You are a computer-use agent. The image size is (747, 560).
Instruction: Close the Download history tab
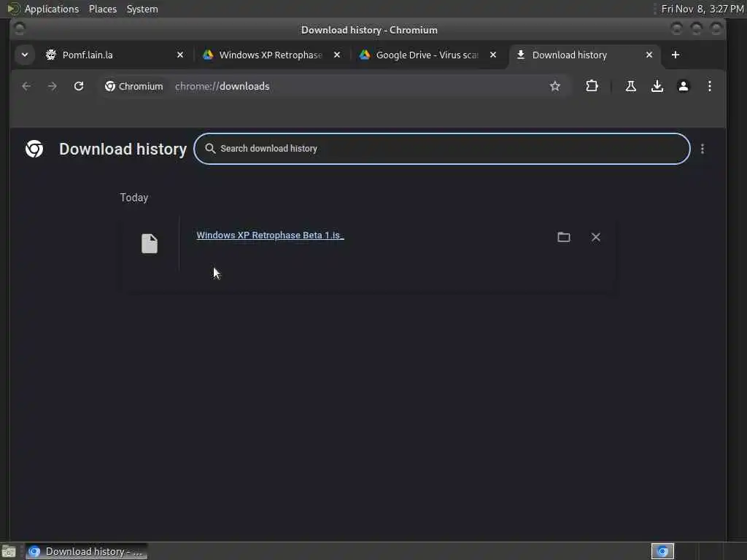[x=649, y=55]
